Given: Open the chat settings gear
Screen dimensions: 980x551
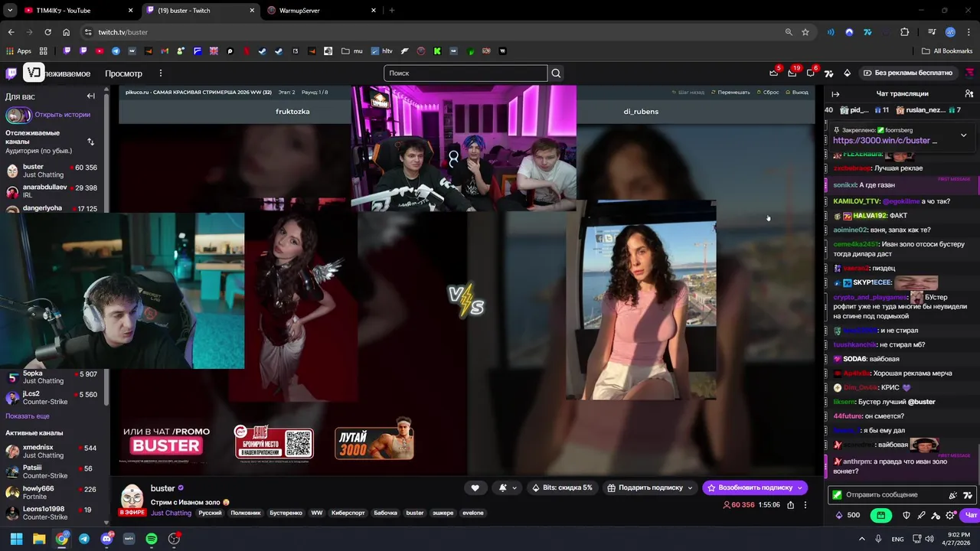Looking at the screenshot, I should pyautogui.click(x=950, y=515).
